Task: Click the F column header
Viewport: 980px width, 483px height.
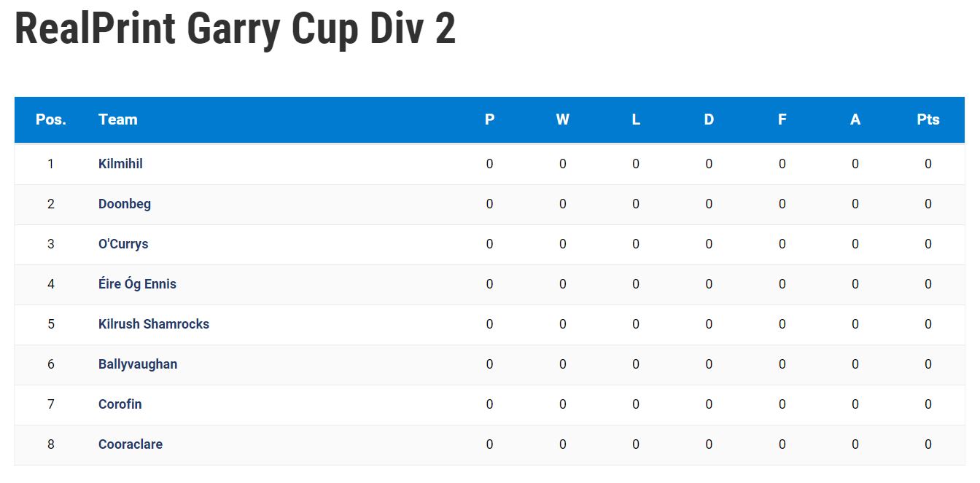Action: (782, 119)
